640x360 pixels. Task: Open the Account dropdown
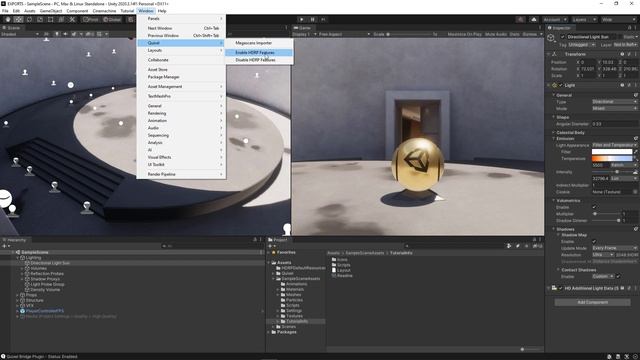(x=555, y=19)
